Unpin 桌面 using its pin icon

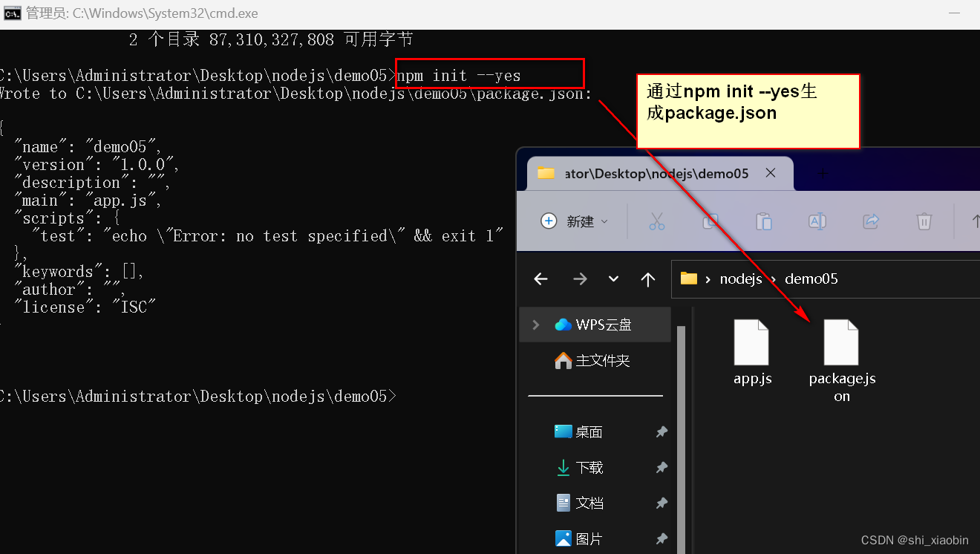(661, 431)
